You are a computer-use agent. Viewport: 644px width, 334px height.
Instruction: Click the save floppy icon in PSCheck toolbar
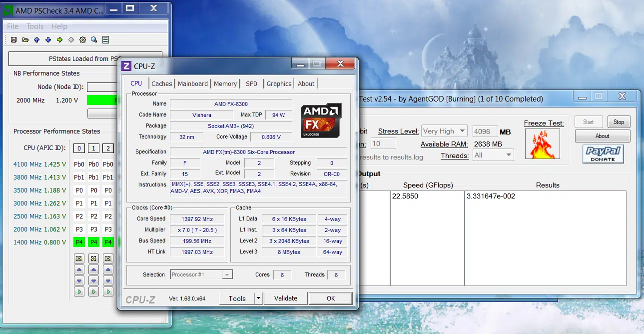(13, 40)
